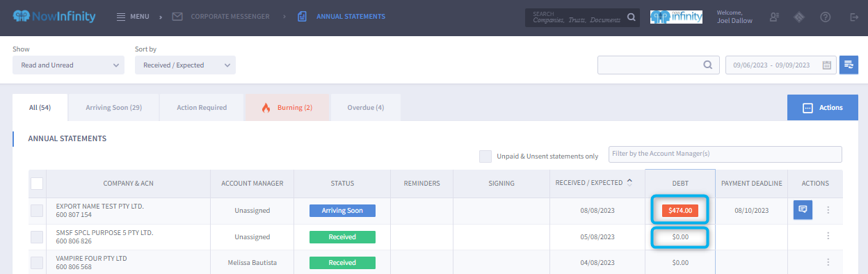Expand the Sort by Received / Expected dropdown
Image resolution: width=868 pixels, height=274 pixels.
[x=185, y=65]
